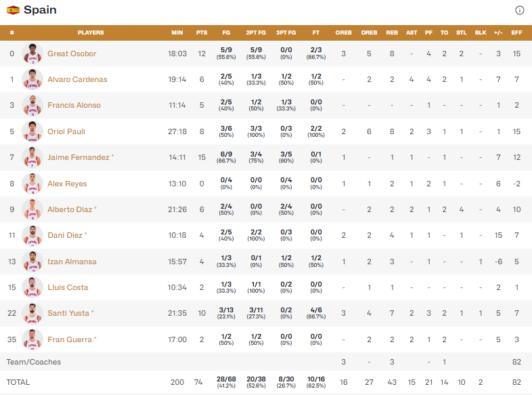Click Alvaro Cardenas's avatar image
This screenshot has width=532, height=395.
tap(32, 79)
